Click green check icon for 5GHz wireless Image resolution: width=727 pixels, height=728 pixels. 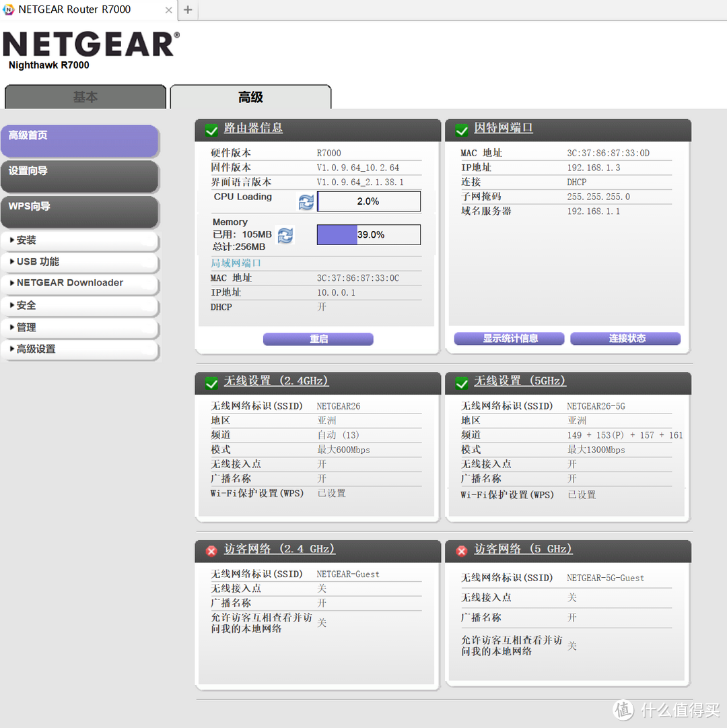(462, 383)
